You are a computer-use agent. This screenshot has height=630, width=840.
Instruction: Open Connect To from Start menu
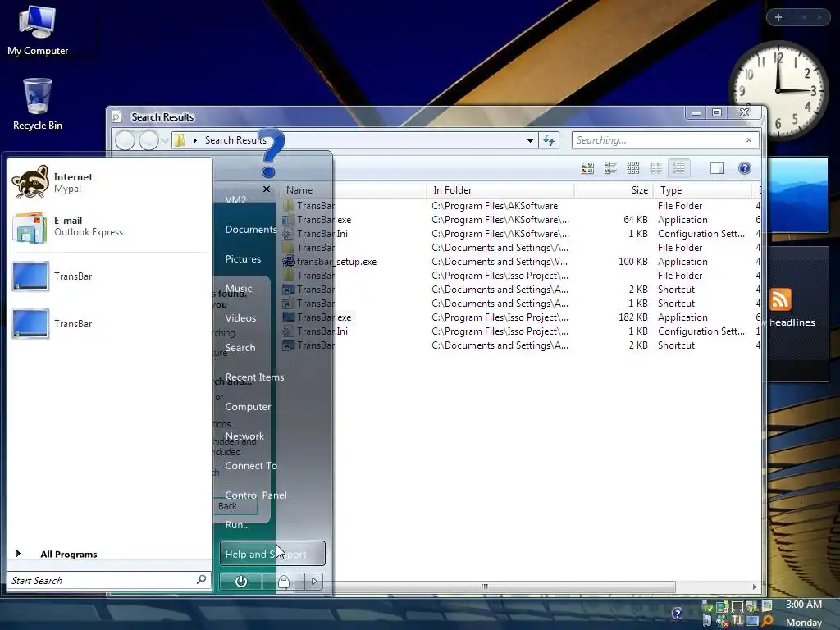point(251,466)
